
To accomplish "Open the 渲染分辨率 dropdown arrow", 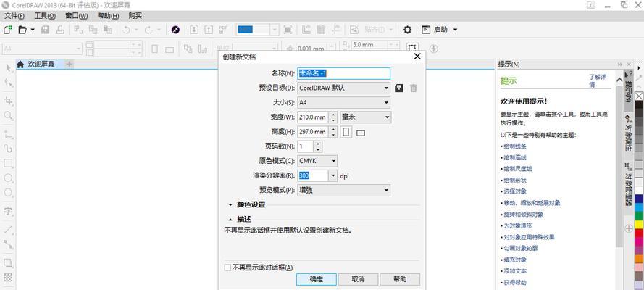I will pos(333,175).
